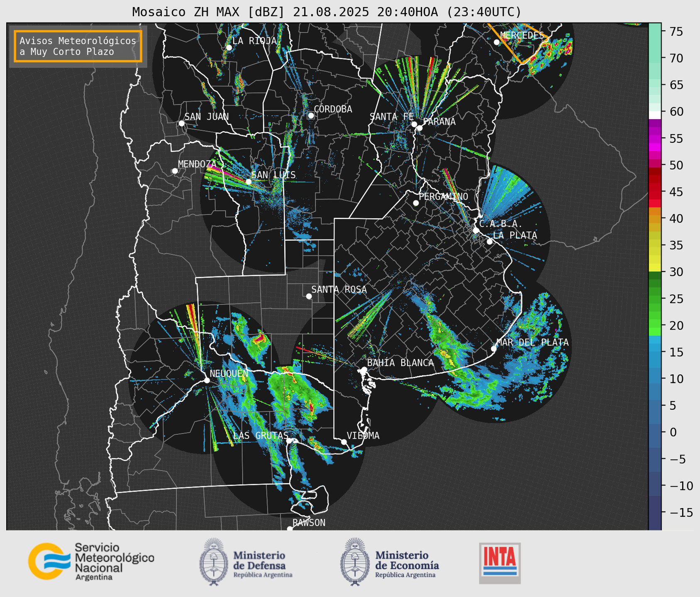The image size is (700, 597).
Task: Click the SAN LUIS city marker dot
Action: pos(249,182)
